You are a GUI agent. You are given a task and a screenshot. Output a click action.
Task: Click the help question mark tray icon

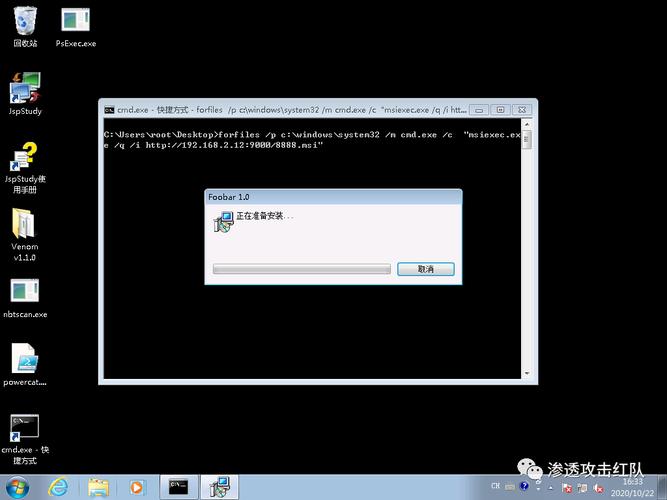pos(524,486)
